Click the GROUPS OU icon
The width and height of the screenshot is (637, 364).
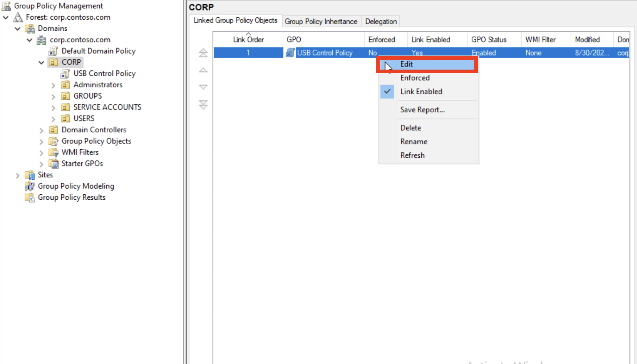66,96
